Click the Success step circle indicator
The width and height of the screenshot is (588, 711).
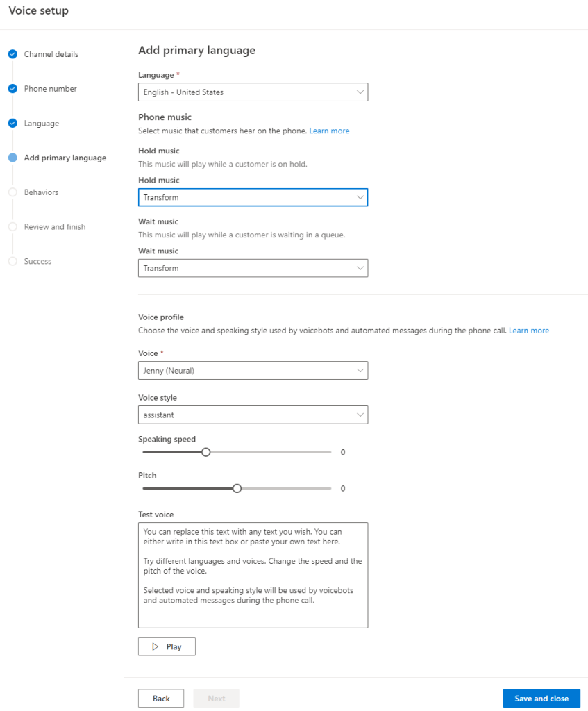coord(12,261)
